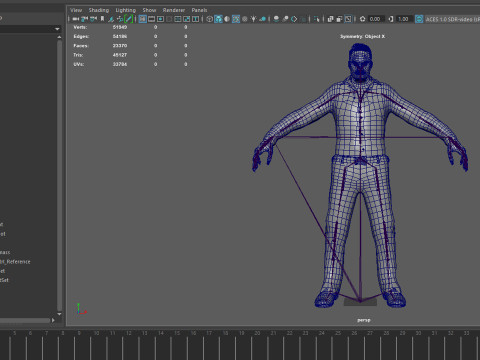Click the Screen Space Ambient Occlusion icon
The width and height of the screenshot is (480, 360).
(276, 19)
